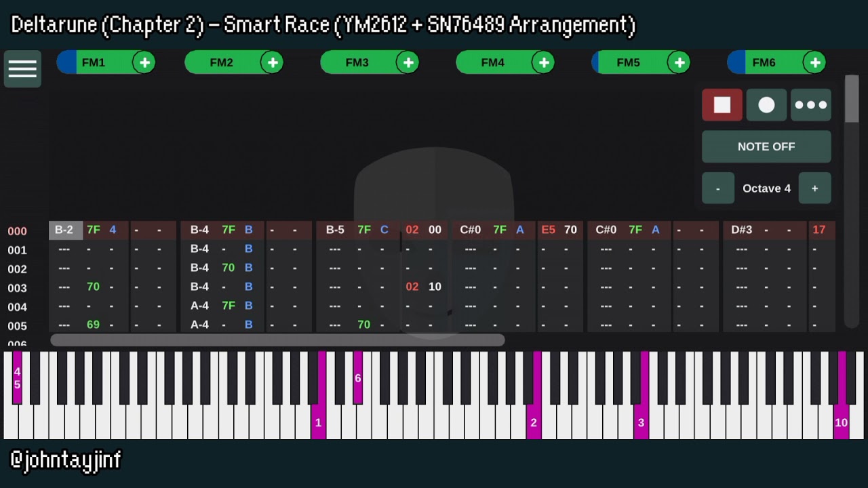Select row number 005
The width and height of the screenshot is (868, 488).
click(18, 326)
